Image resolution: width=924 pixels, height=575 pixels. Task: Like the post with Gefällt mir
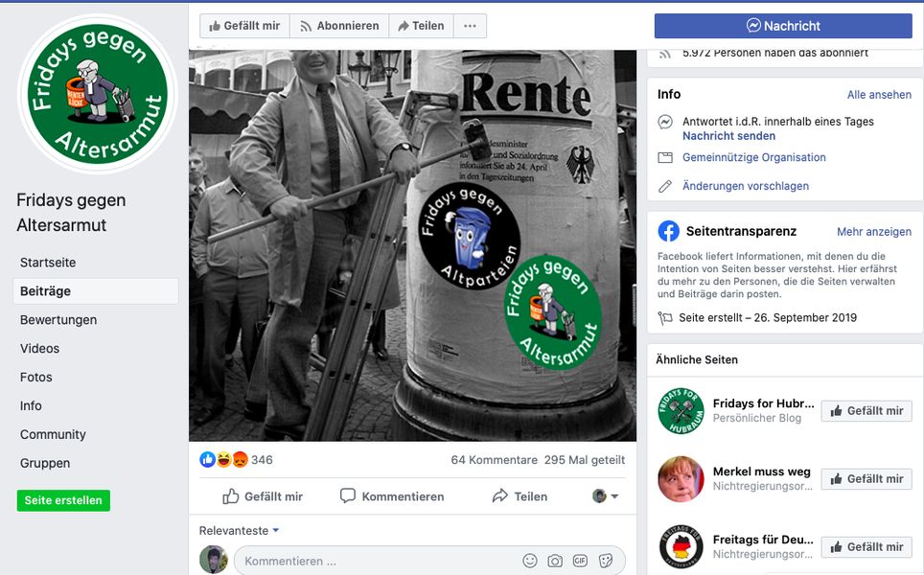click(262, 496)
